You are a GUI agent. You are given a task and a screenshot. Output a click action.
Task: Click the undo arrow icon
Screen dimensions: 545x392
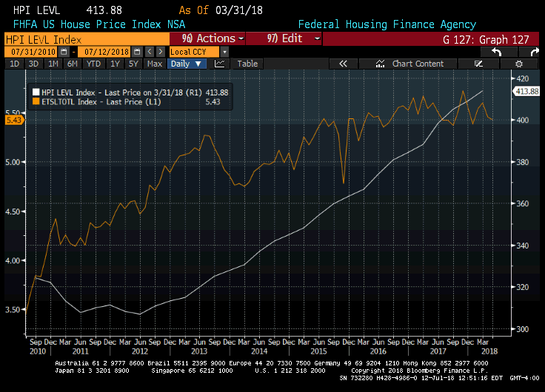tap(496, 52)
